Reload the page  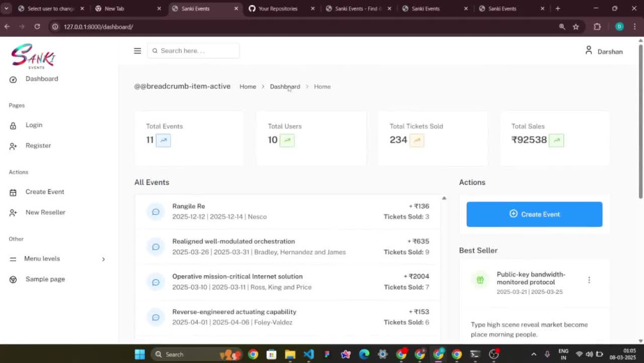pyautogui.click(x=37, y=26)
